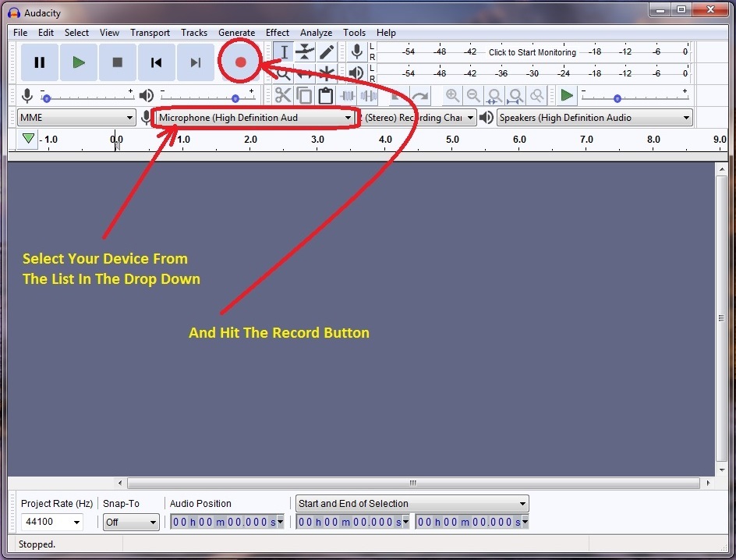The width and height of the screenshot is (736, 560).
Task: Click the recording meter microphone icon
Action: tap(357, 51)
